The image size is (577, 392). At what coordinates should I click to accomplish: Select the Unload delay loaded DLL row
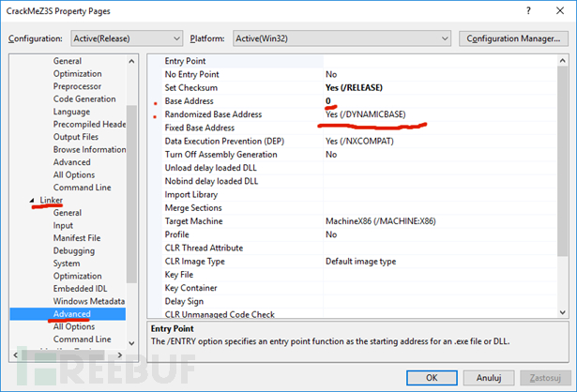(359, 168)
